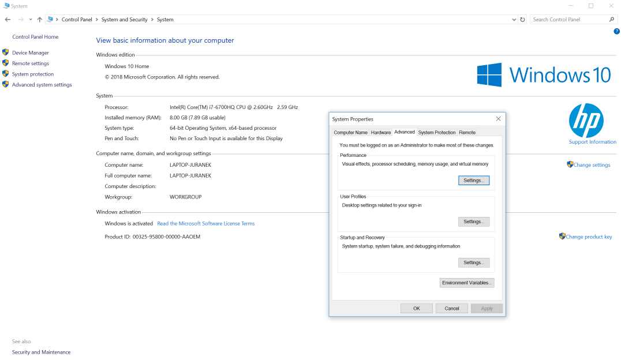Click the System window title icon

click(x=6, y=6)
